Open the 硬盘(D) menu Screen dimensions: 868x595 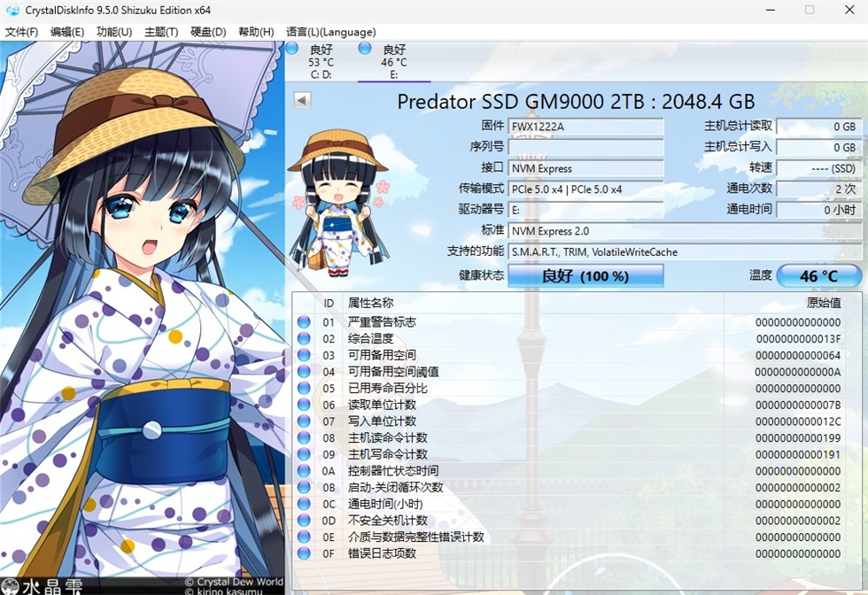click(208, 32)
